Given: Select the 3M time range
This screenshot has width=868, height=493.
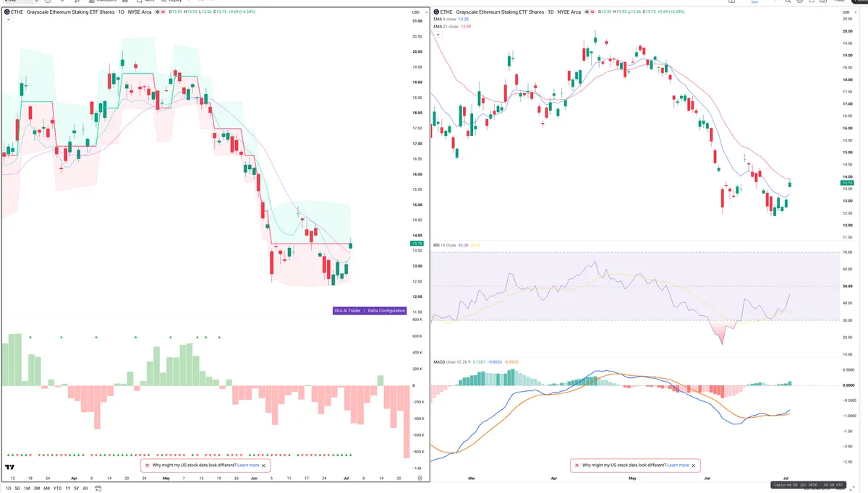Looking at the screenshot, I should (x=37, y=489).
